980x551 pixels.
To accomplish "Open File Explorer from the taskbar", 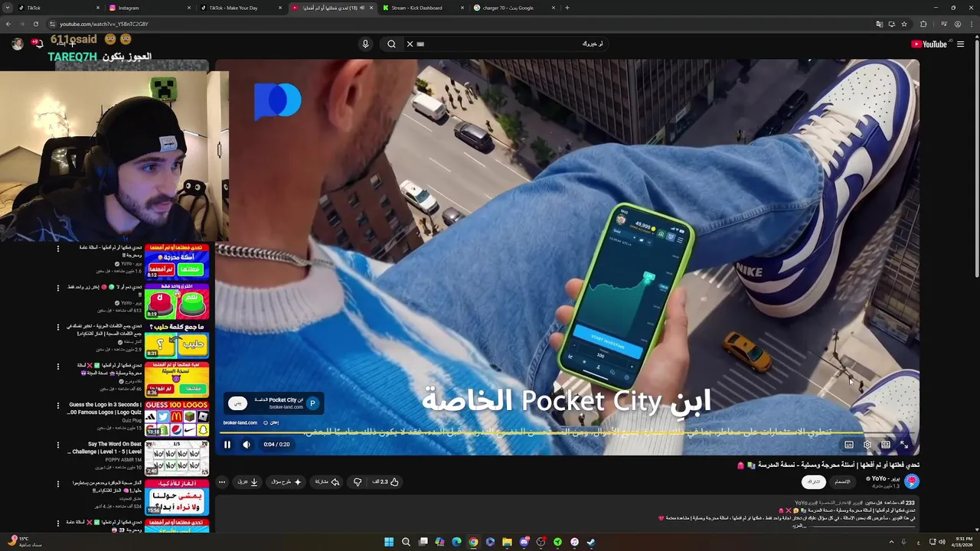I will (x=507, y=542).
